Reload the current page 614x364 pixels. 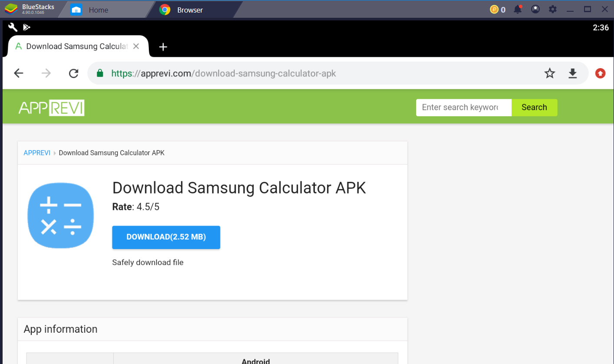click(74, 73)
